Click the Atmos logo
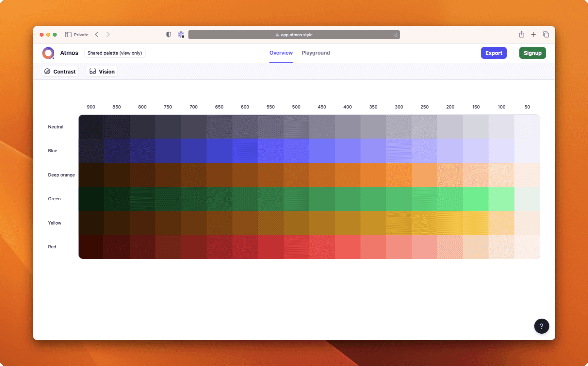The width and height of the screenshot is (588, 366). (x=48, y=53)
